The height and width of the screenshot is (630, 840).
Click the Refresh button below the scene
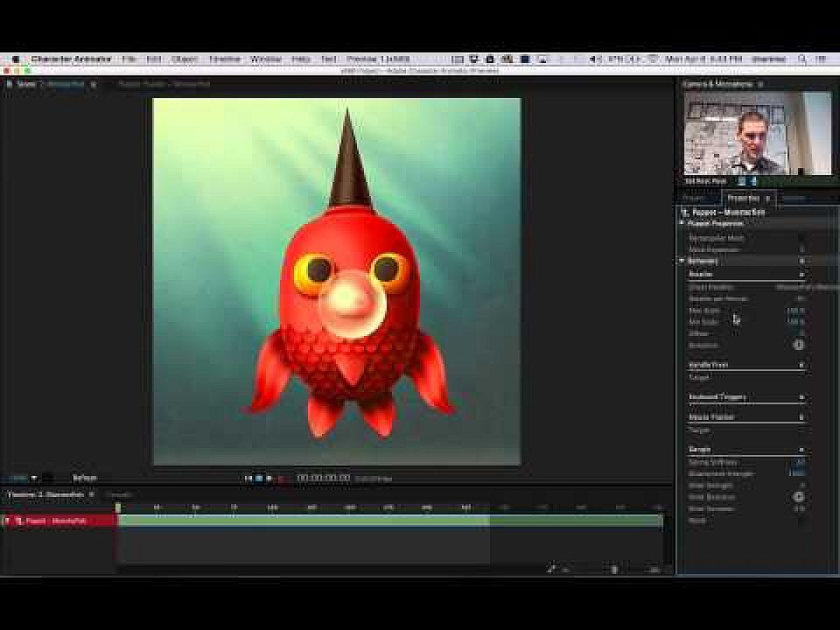[x=85, y=478]
